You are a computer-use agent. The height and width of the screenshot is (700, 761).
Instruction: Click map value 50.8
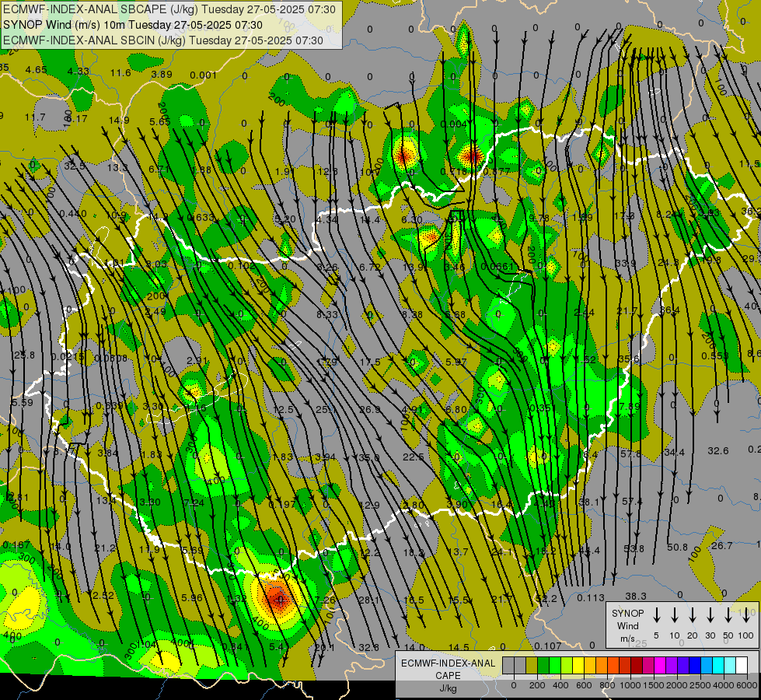click(677, 547)
